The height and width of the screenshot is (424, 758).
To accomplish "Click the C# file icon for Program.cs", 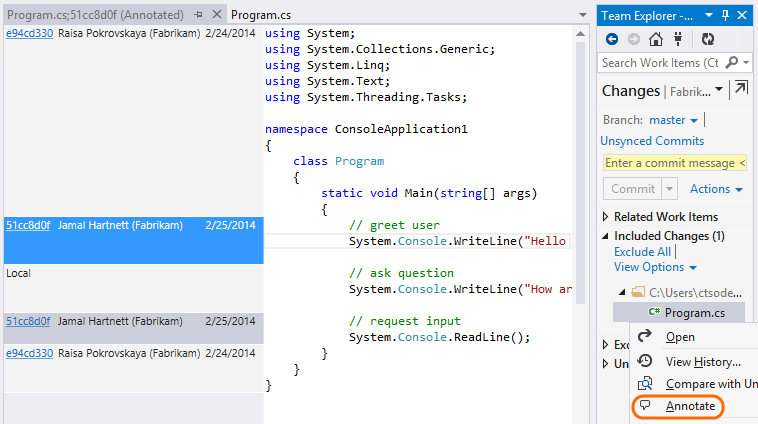I will (x=654, y=312).
